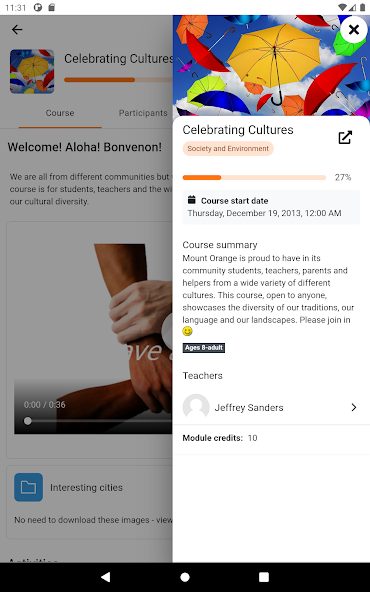Tap the calendar icon beside Course start date

click(192, 200)
